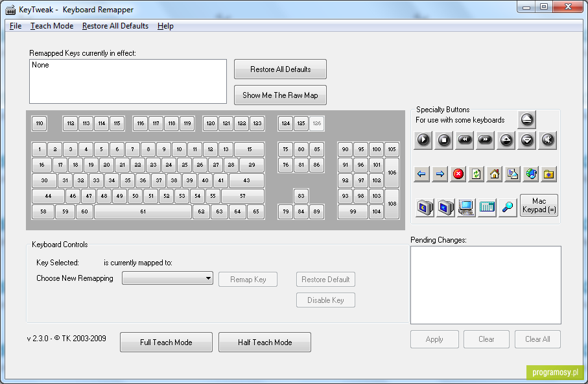This screenshot has height=384, width=588.
Task: Open the Teach Mode menu
Action: [52, 26]
